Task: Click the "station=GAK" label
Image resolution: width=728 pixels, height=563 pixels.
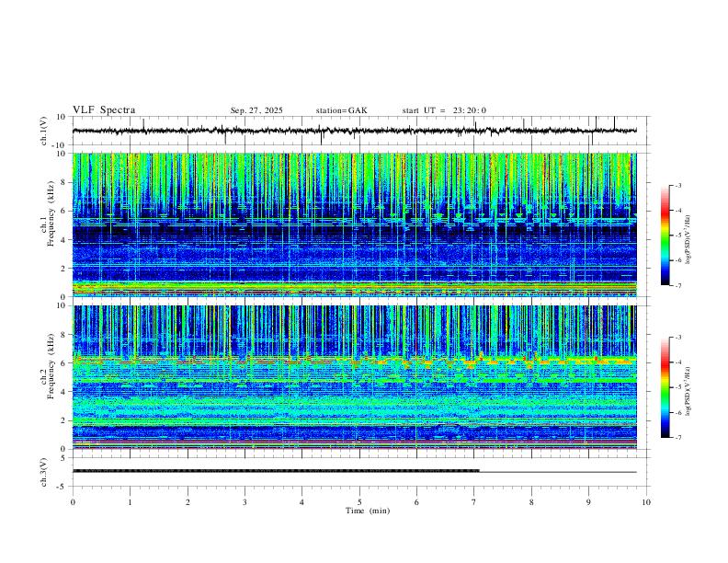Action: [x=341, y=110]
